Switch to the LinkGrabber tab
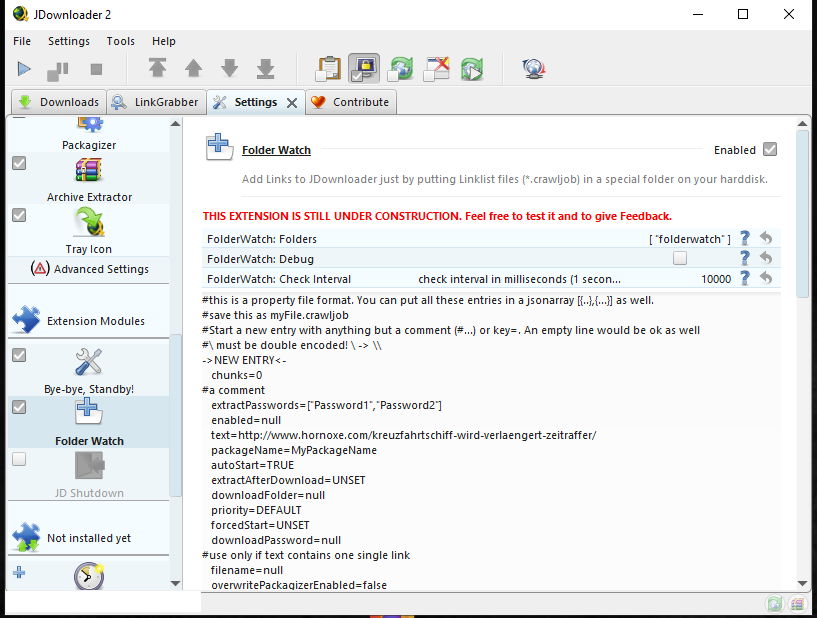817x618 pixels. pos(156,102)
